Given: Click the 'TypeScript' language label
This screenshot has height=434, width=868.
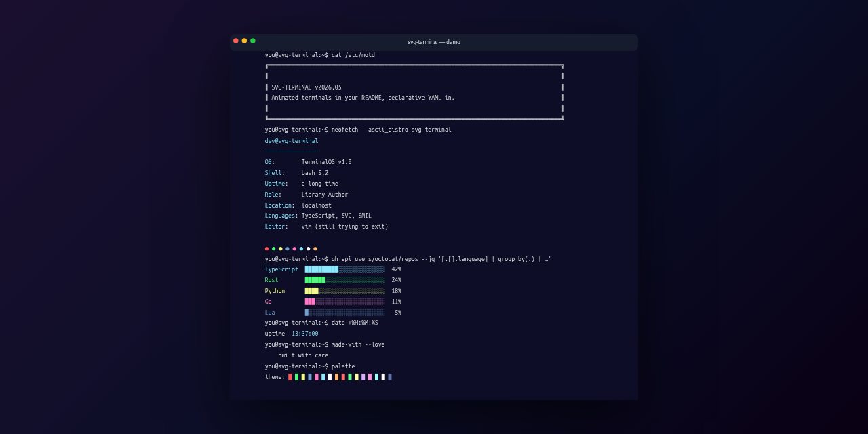Looking at the screenshot, I should (x=281, y=269).
